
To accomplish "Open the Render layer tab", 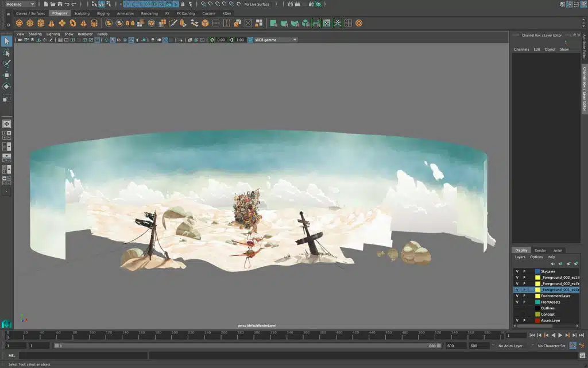I will click(540, 251).
